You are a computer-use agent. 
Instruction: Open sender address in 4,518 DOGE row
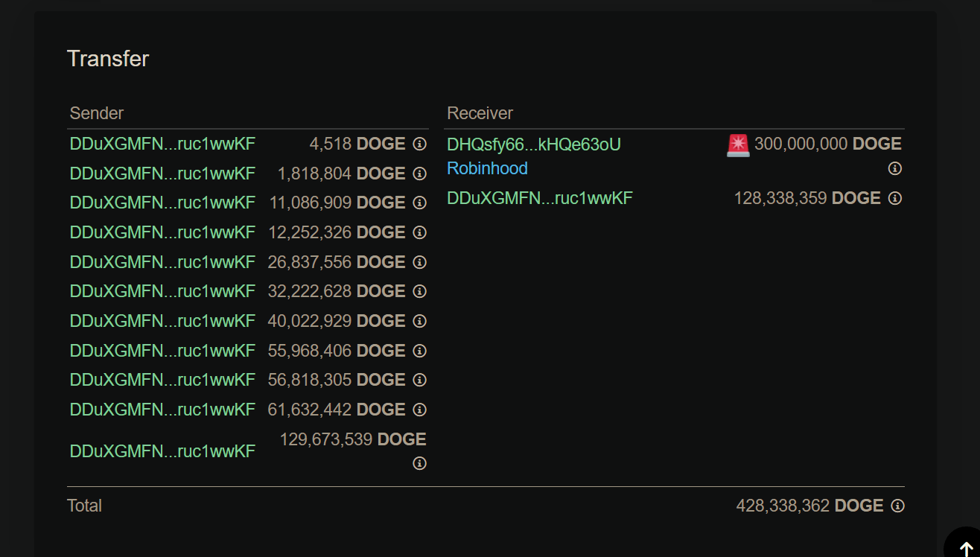click(162, 144)
